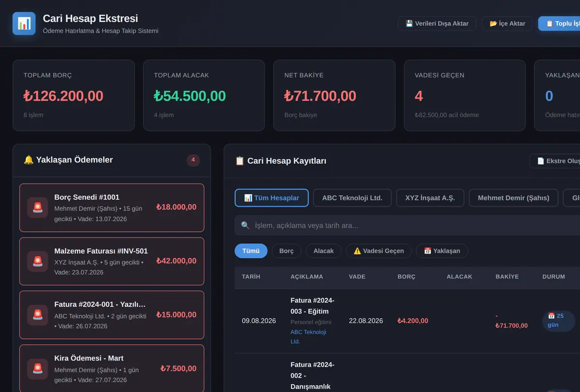The image size is (580, 392).
Task: Open the ABC Teknoloji Ltd. link in first row
Action: 308,336
